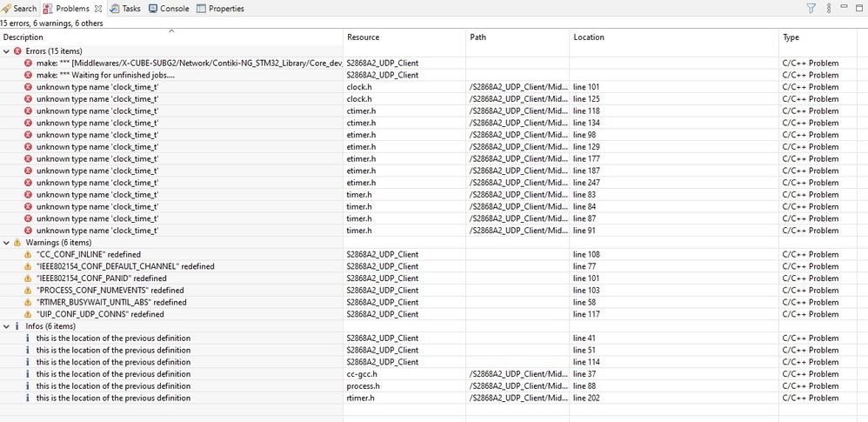This screenshot has height=422, width=868.
Task: Click error icon on timer.h line 87 row
Action: (28, 218)
